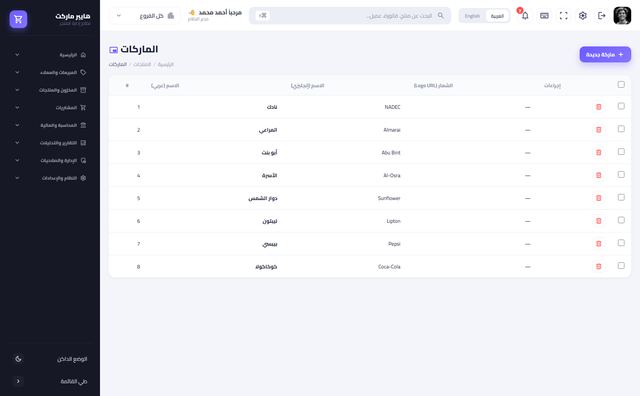Go to الرئيسية breadcrumb link
Image resolution: width=640 pixels, height=396 pixels.
pos(166,65)
